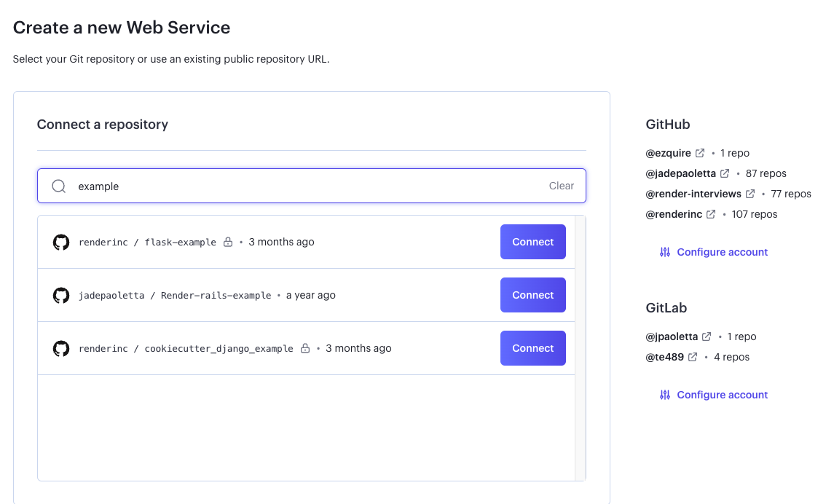The width and height of the screenshot is (834, 504).
Task: Click the '4 repos' count text
Action: [x=731, y=357]
